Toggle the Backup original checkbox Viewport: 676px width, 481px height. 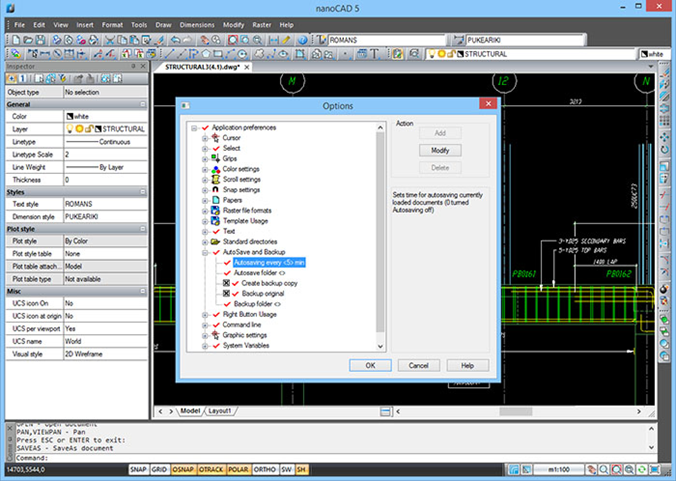pyautogui.click(x=226, y=294)
